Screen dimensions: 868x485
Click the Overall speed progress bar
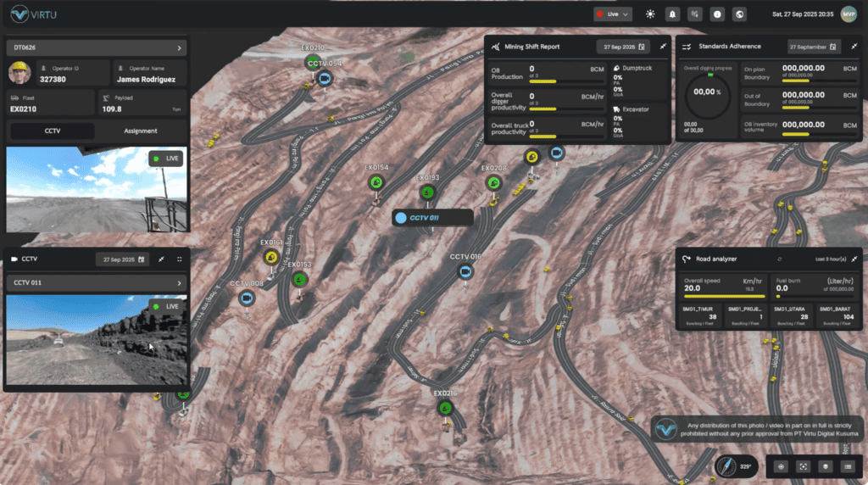[725, 297]
